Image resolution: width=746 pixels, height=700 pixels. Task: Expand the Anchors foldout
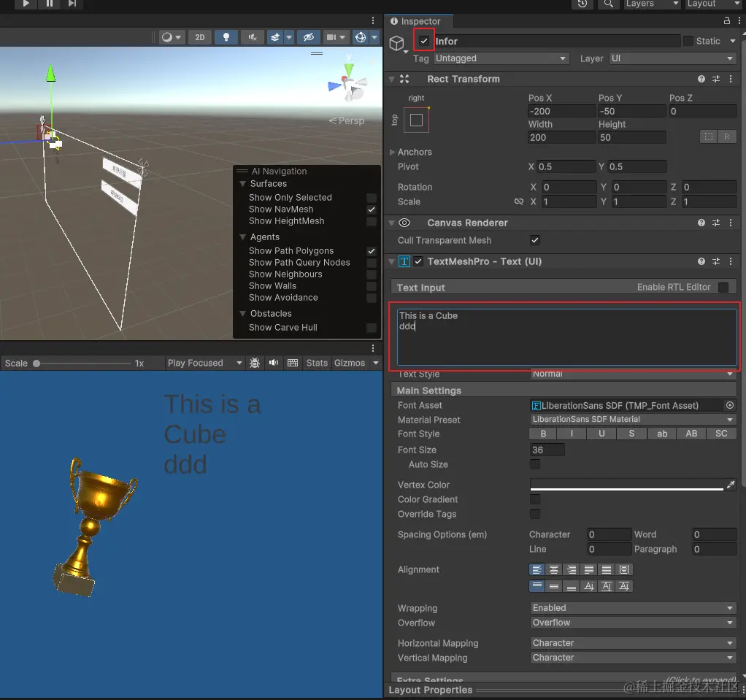393,153
